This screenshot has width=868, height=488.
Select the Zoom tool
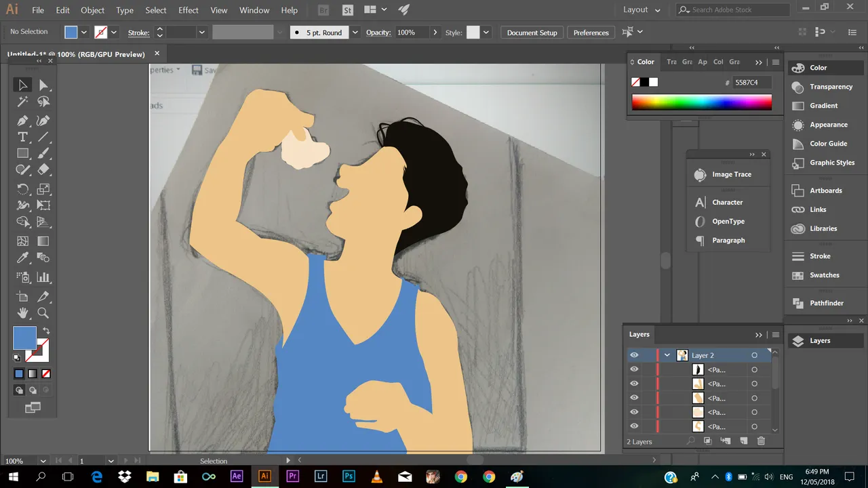tap(43, 313)
